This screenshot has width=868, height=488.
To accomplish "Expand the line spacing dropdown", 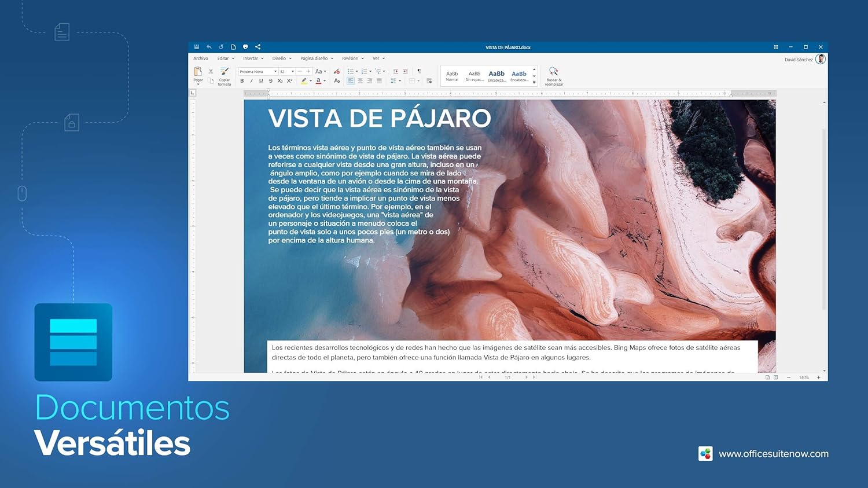I will (x=400, y=81).
